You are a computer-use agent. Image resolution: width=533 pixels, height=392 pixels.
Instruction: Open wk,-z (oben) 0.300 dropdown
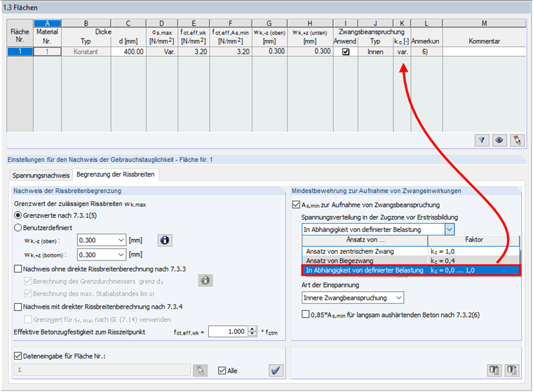coord(102,240)
